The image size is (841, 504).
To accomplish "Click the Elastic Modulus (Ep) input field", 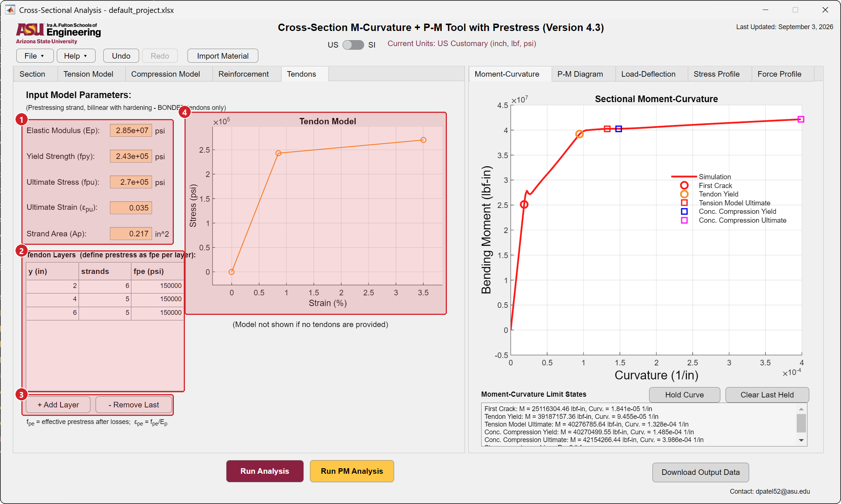I will 131,131.
